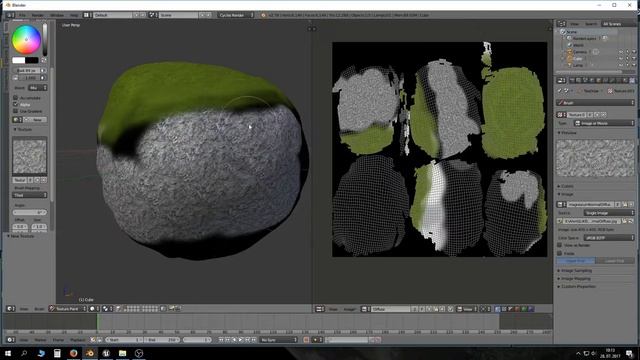Set the timeline End frame field
The image size is (640, 360).
pos(161,340)
